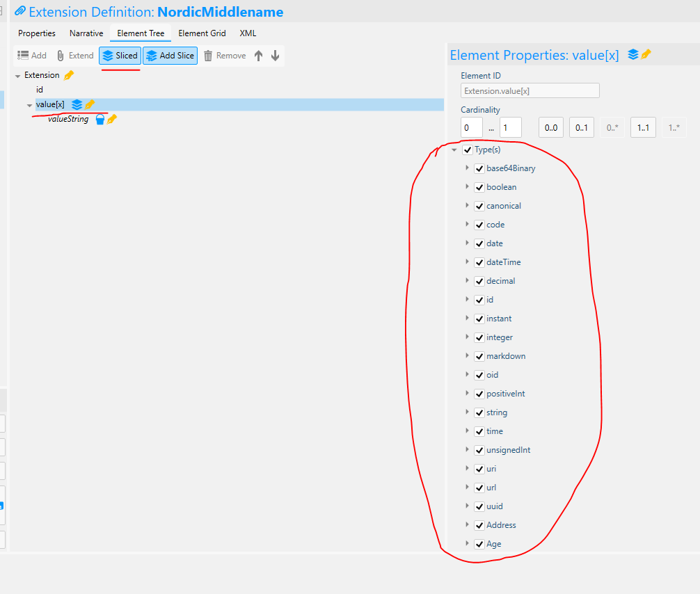Expand the time type row
Image resolution: width=700 pixels, height=594 pixels.
(467, 431)
